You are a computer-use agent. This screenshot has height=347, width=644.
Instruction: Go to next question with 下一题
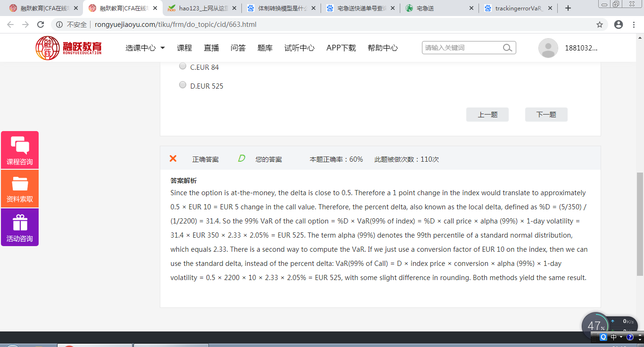pos(546,115)
